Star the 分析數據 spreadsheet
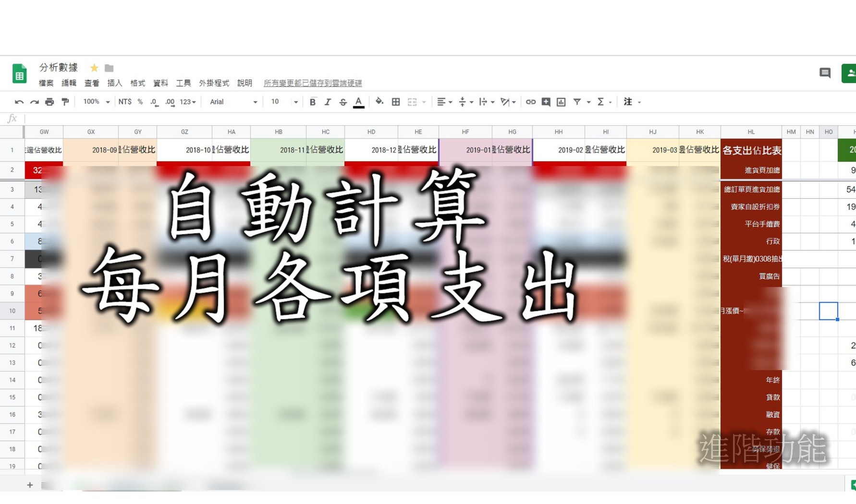The image size is (856, 504). pyautogui.click(x=94, y=68)
